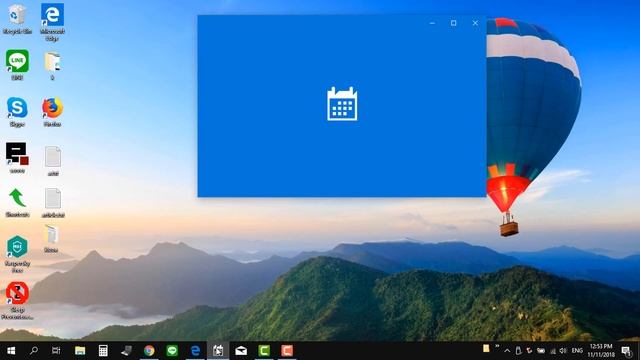The image size is (640, 360).
Task: Minimize the Calendar window
Action: click(432, 23)
